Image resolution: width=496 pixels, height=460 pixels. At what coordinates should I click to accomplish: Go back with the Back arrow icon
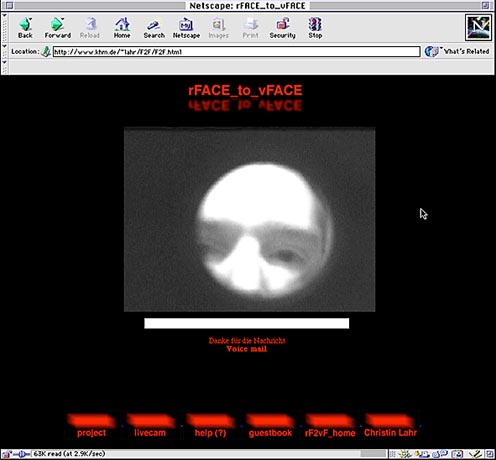pos(25,28)
